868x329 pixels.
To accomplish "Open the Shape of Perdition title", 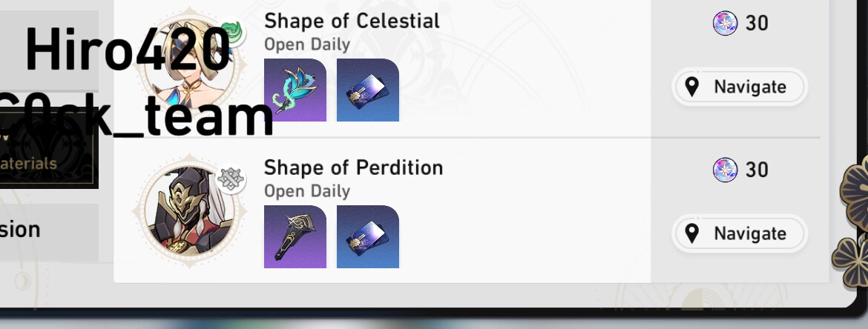I will 353,167.
